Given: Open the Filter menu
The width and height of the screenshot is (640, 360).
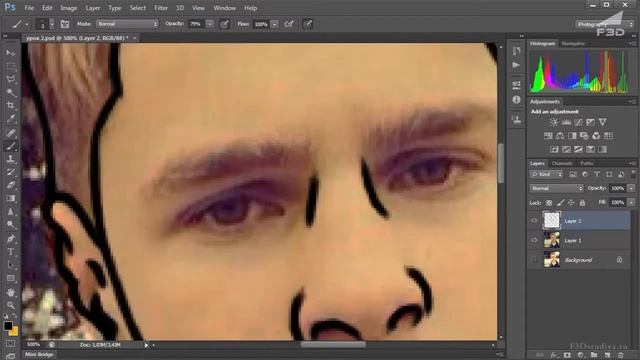Looking at the screenshot, I should pyautogui.click(x=161, y=8).
